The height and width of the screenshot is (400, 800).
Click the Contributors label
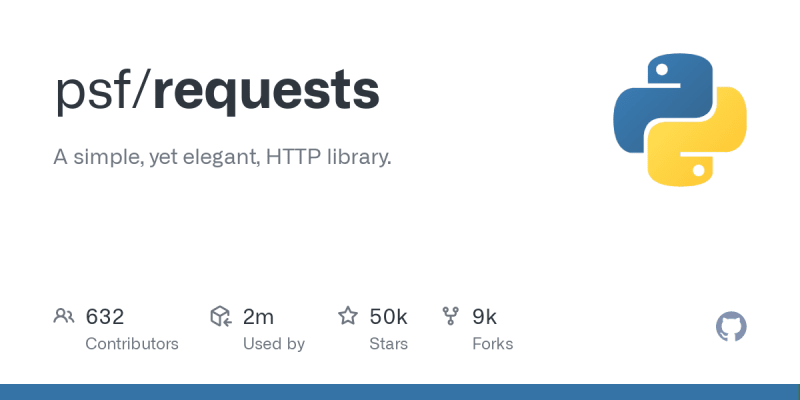pos(132,344)
